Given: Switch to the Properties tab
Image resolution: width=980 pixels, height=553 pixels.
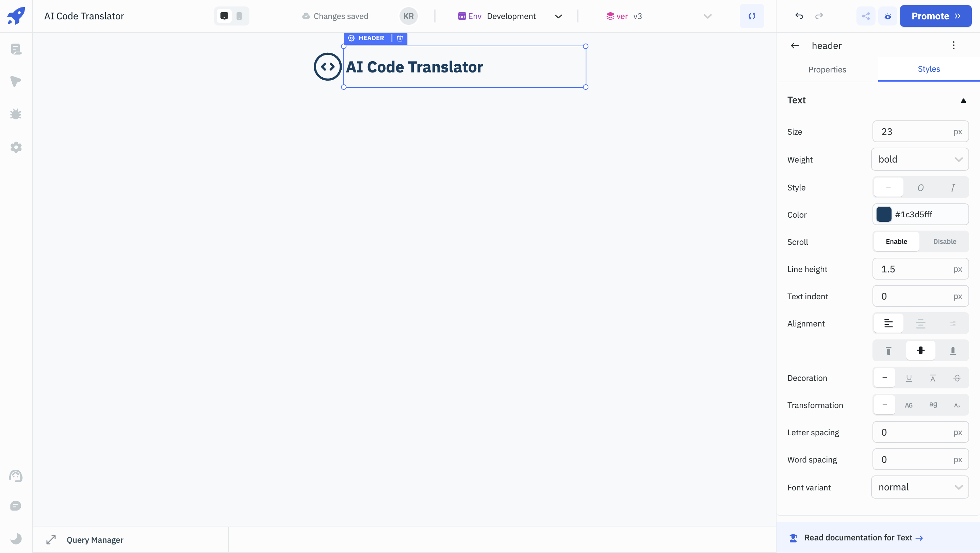Looking at the screenshot, I should coord(828,70).
